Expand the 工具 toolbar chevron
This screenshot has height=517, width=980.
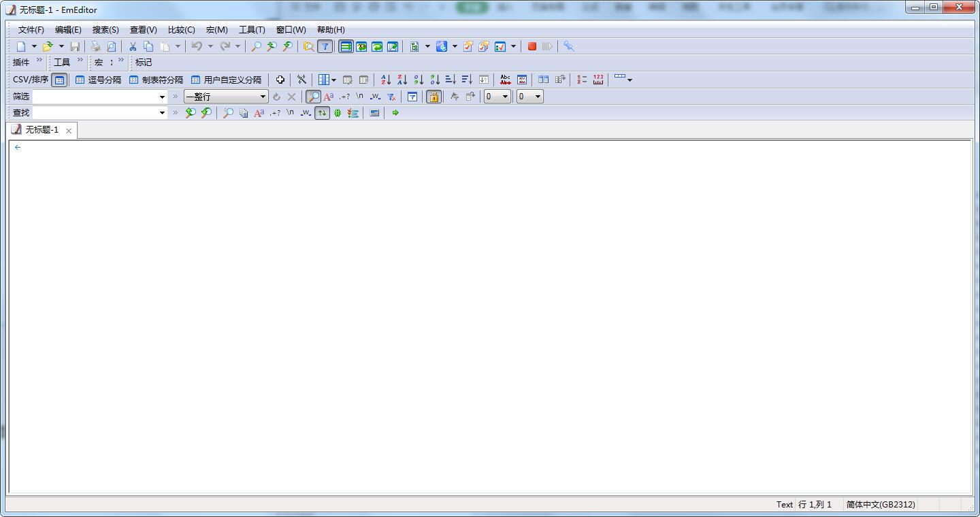pyautogui.click(x=80, y=60)
